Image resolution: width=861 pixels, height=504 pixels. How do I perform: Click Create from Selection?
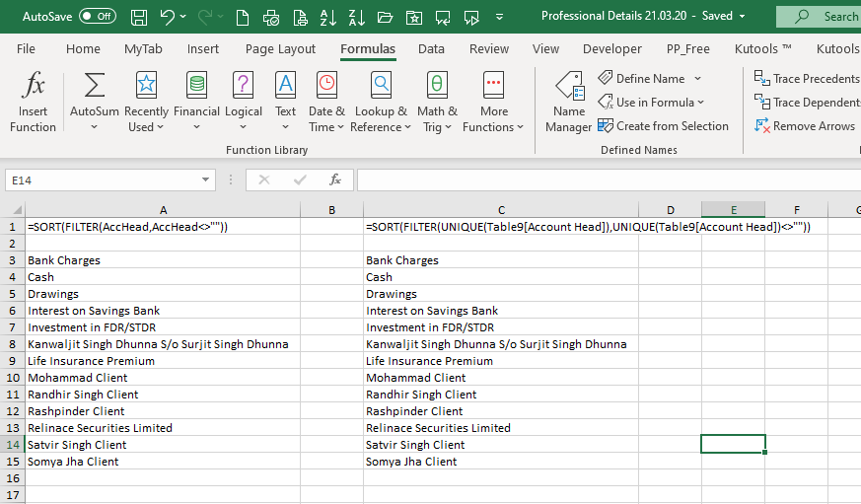tap(663, 125)
